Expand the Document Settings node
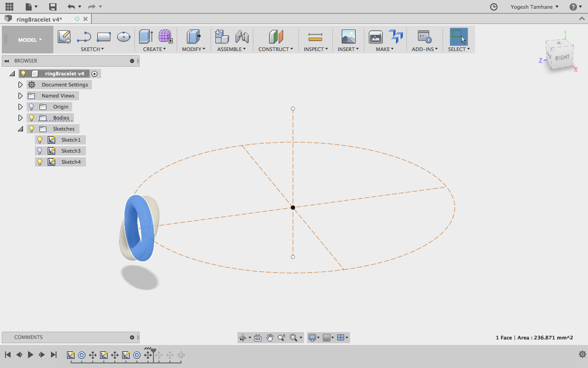 coord(20,85)
